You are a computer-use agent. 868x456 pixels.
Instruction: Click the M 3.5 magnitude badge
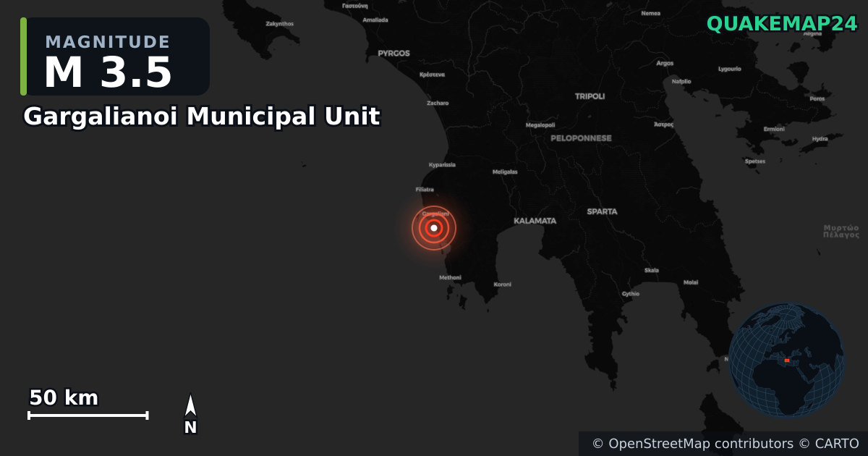(x=115, y=56)
